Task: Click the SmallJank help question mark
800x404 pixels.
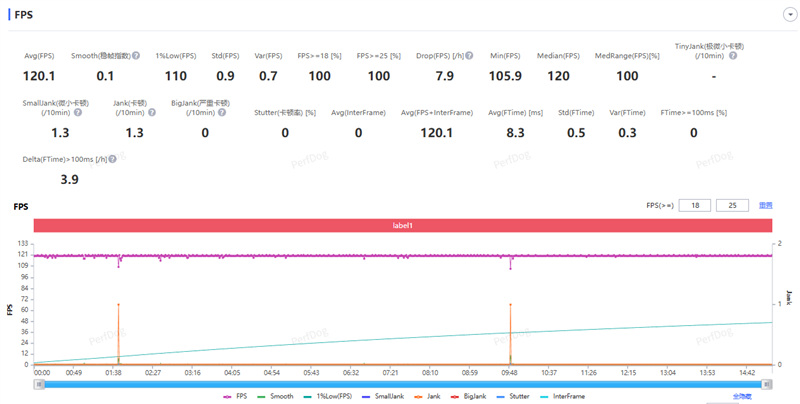Action: [x=78, y=112]
